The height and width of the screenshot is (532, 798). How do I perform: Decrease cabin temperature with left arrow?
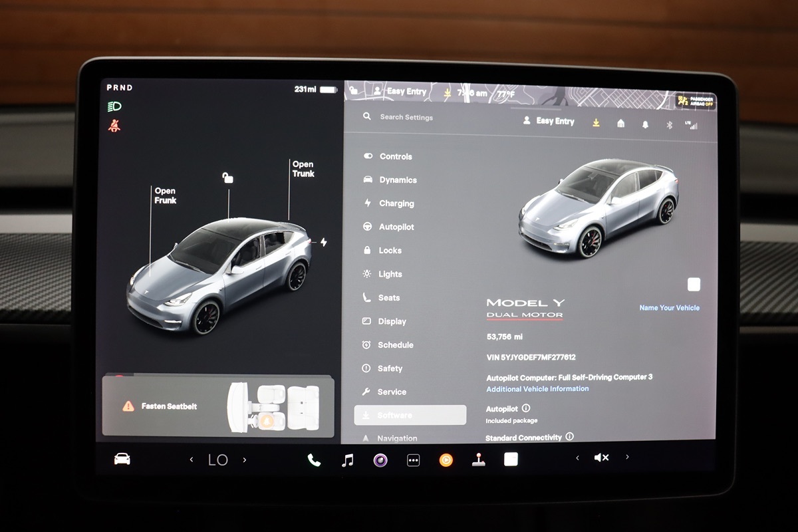[x=192, y=460]
